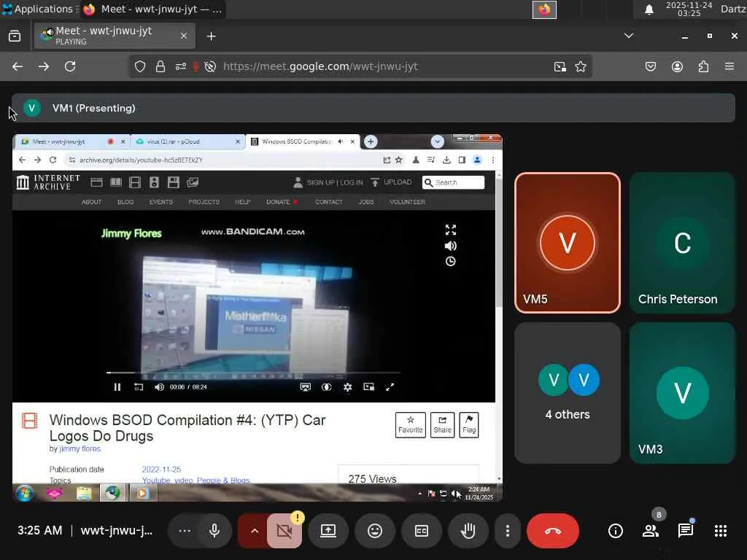The width and height of the screenshot is (747, 560).
Task: Click the shared video progress bar
Action: click(252, 373)
